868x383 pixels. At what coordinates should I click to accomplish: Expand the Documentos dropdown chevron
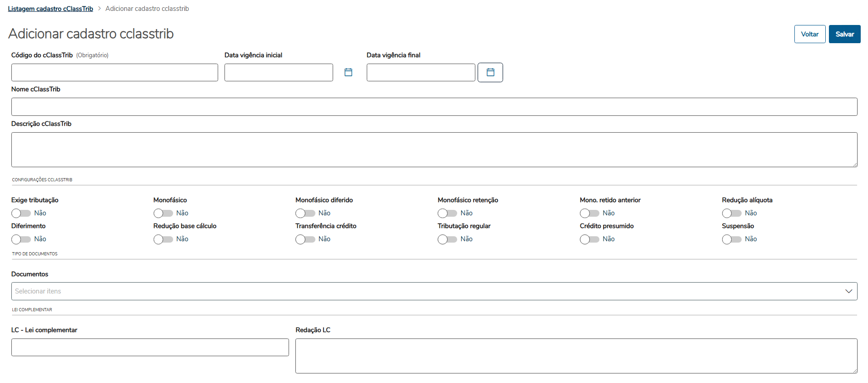tap(848, 291)
